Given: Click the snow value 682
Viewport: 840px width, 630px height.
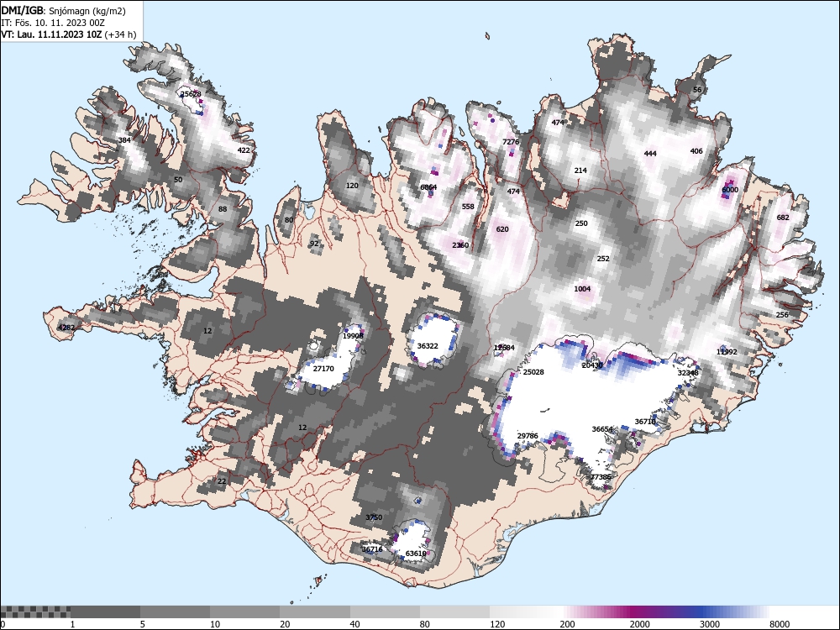Looking at the screenshot, I should [x=783, y=218].
